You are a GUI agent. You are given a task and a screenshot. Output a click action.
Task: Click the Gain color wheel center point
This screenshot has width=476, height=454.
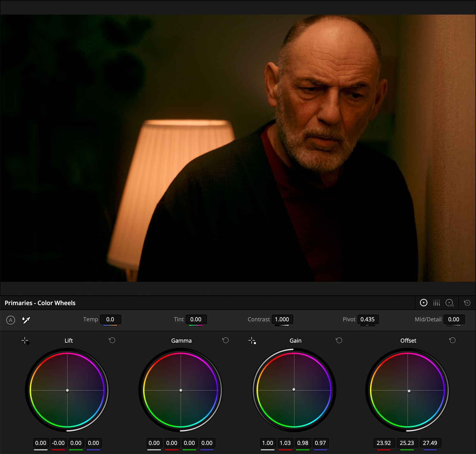(x=294, y=389)
